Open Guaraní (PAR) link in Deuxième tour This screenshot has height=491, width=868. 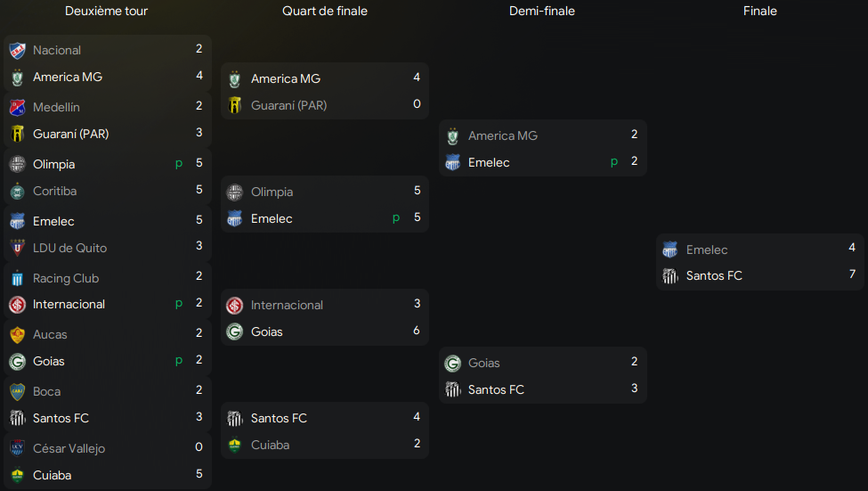tap(71, 134)
